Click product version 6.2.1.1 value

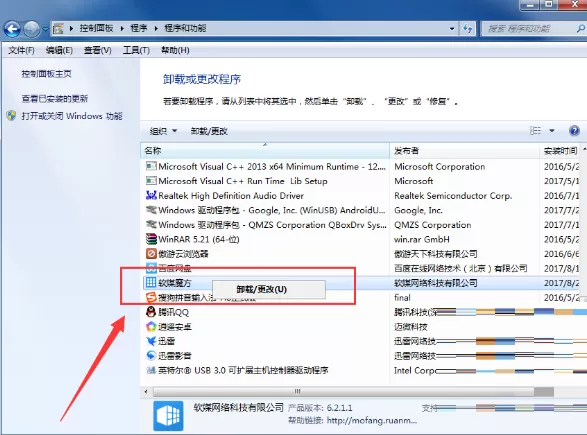339,408
